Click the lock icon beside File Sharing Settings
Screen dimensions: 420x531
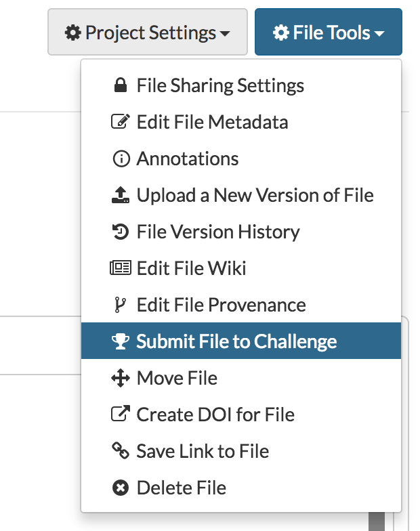(120, 86)
